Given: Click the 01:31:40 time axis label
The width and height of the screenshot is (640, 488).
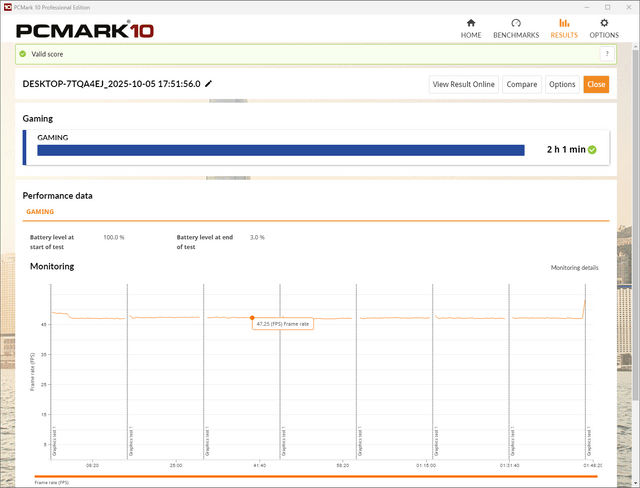Looking at the screenshot, I should (509, 465).
